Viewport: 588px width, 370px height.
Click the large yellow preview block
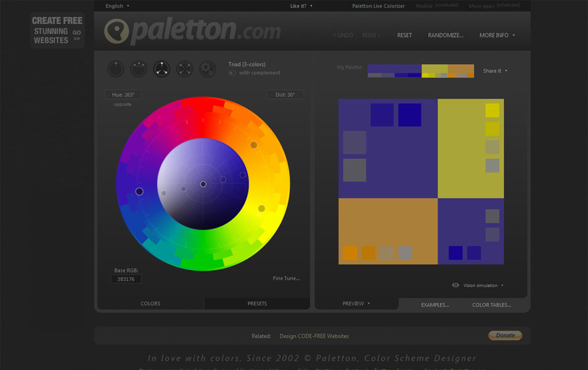tap(471, 149)
